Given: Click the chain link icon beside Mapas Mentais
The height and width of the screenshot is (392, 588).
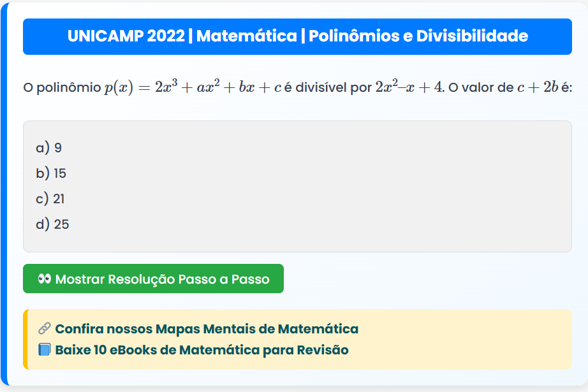Looking at the screenshot, I should point(44,329).
